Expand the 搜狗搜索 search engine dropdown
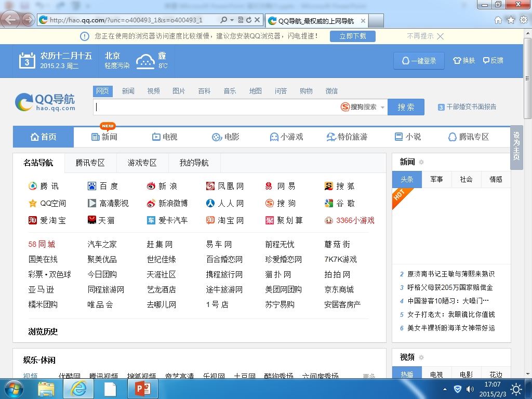 click(x=382, y=107)
